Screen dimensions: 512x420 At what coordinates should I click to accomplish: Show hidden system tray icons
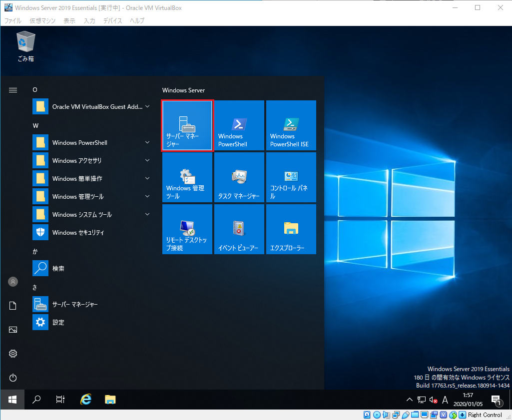click(410, 400)
